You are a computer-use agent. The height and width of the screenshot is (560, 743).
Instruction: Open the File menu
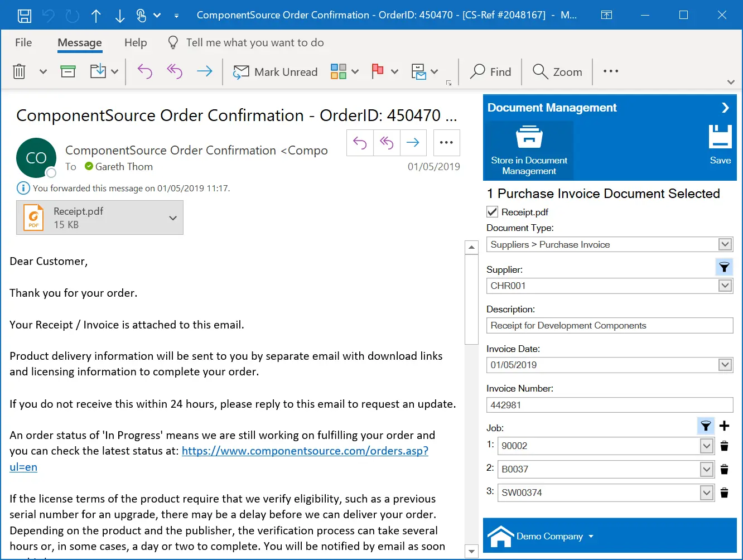pyautogui.click(x=23, y=43)
